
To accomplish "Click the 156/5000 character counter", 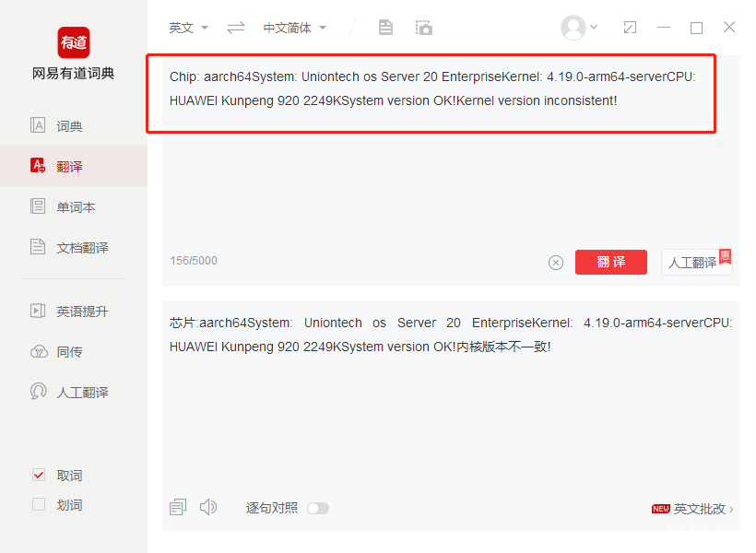I will 194,261.
